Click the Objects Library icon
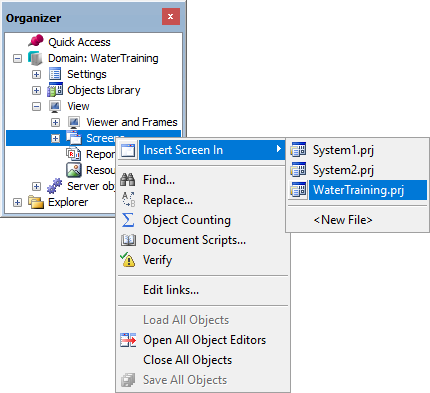430x393 pixels. [55, 90]
